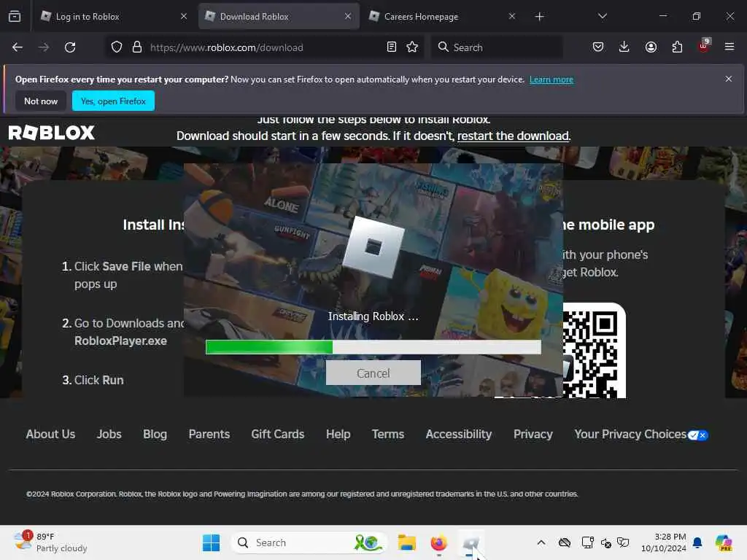Open the Learn more link
The width and height of the screenshot is (747, 560).
tap(551, 79)
